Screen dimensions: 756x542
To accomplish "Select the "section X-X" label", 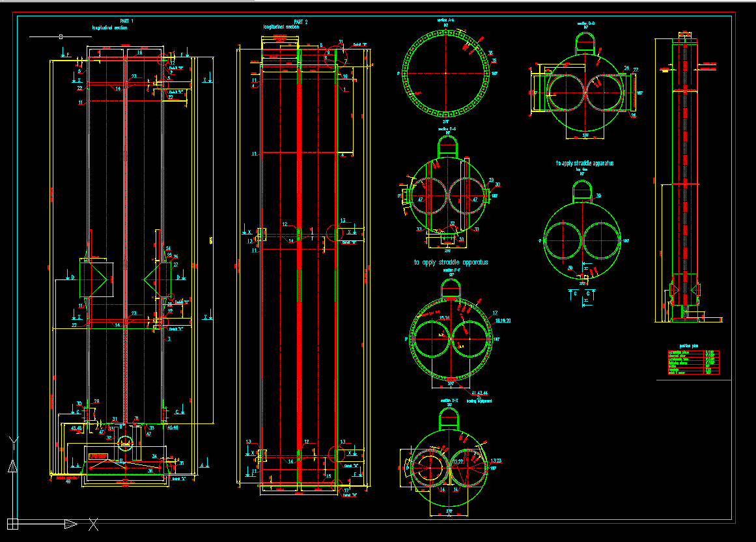I will (449, 401).
